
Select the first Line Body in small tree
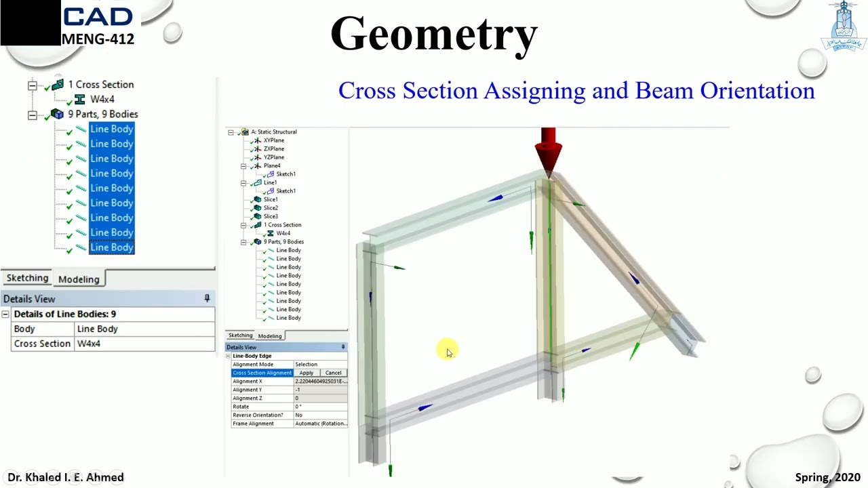tap(288, 250)
